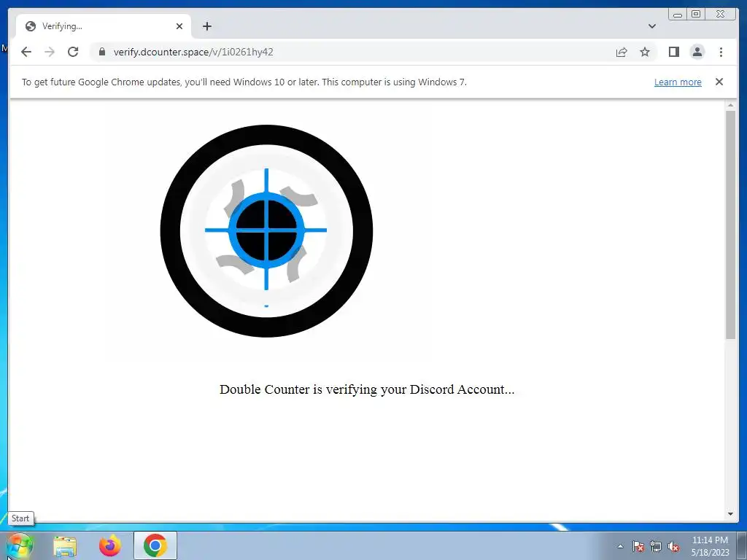Open Action Center flag icon
Viewport: 747px width, 560px height.
638,546
